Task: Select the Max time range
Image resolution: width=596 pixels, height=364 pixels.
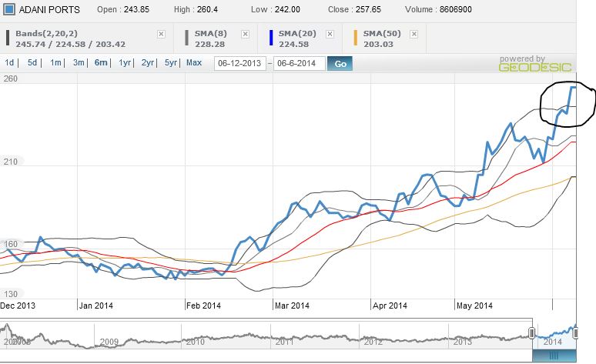Action: pos(194,62)
